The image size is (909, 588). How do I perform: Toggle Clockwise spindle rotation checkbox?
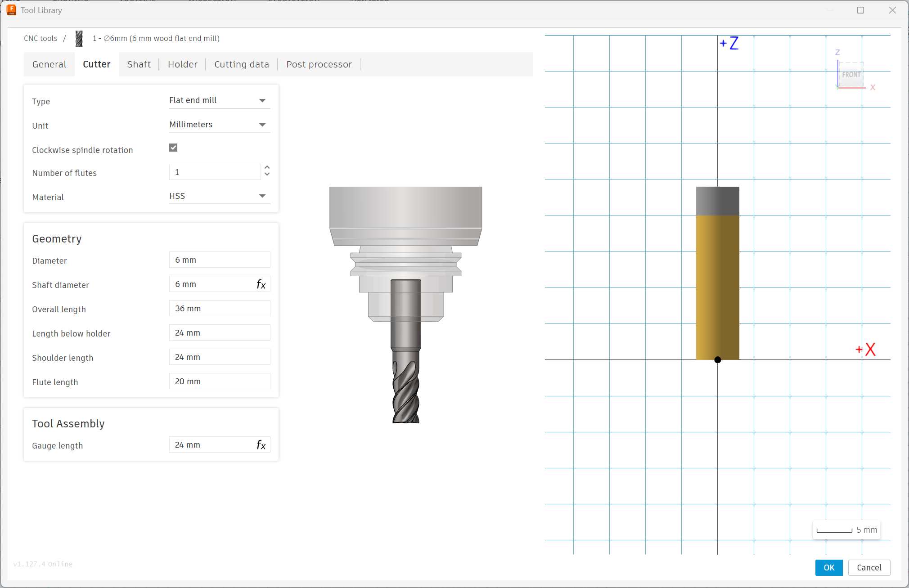tap(173, 148)
